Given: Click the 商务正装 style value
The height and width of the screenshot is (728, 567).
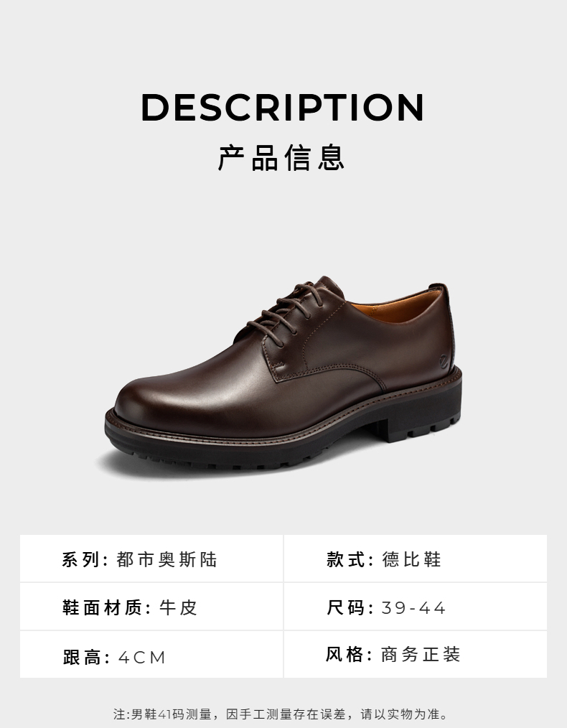Looking at the screenshot, I should point(421,655).
